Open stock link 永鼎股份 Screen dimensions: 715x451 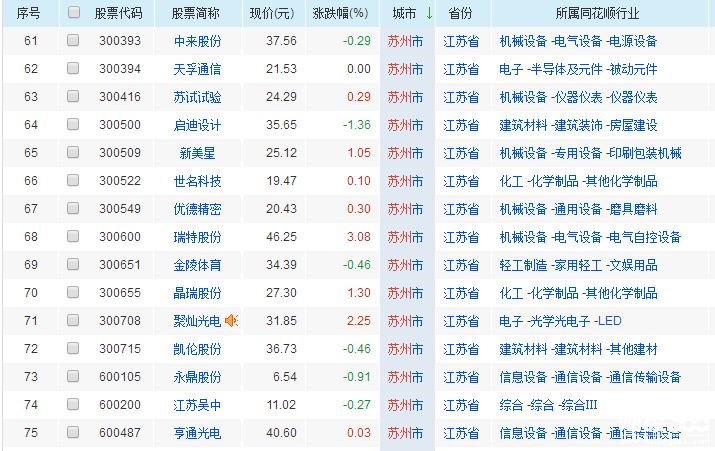197,377
